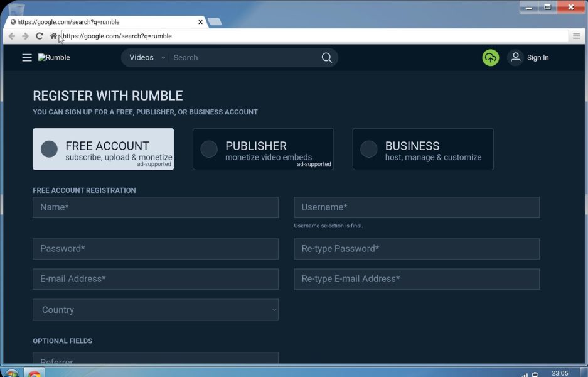
Task: Click the browser address bar
Action: pyautogui.click(x=314, y=36)
